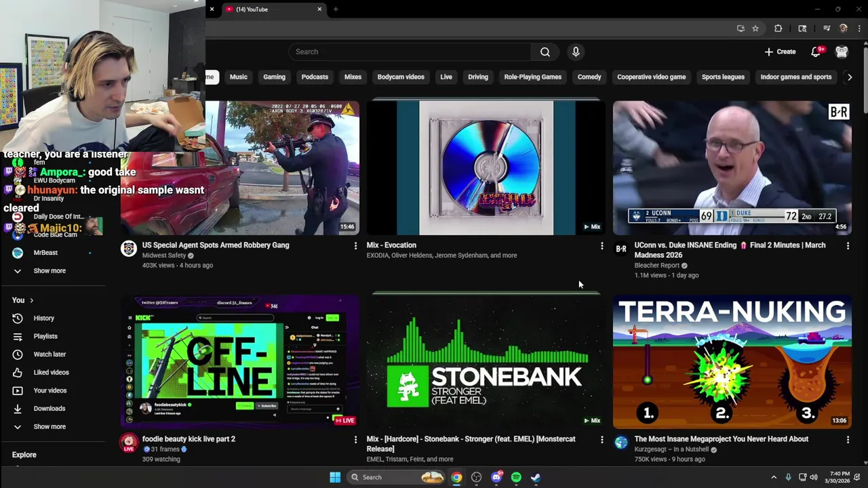
Task: Open the Midwest Safety channel avatar
Action: 129,249
